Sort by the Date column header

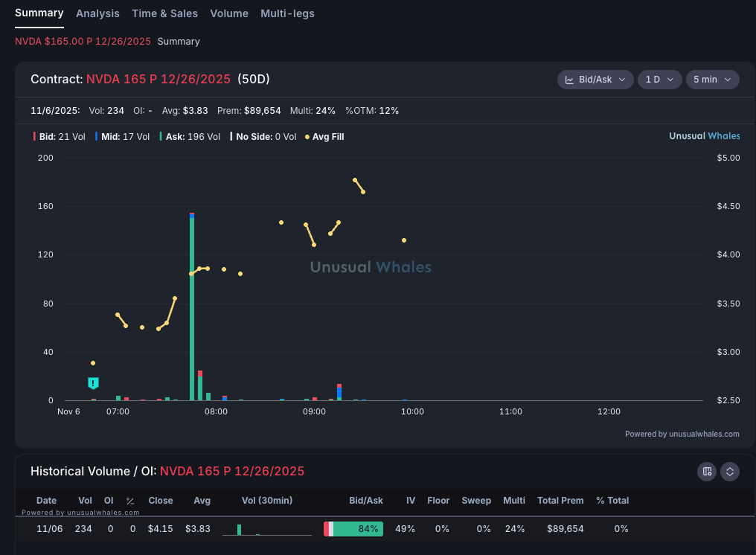[46, 501]
